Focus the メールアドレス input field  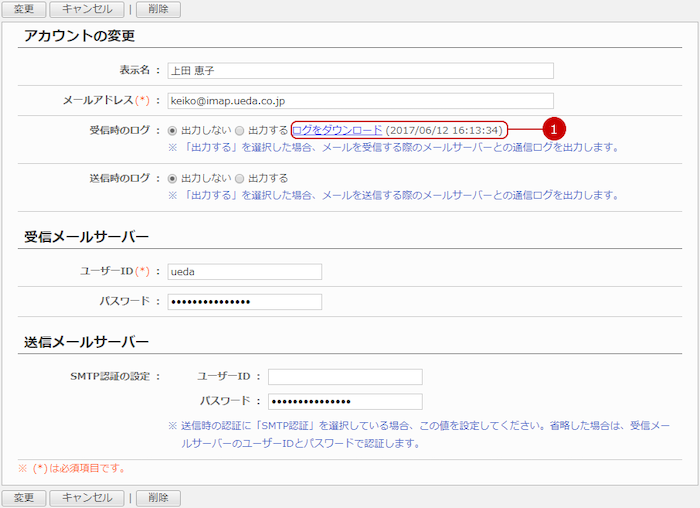(360, 101)
